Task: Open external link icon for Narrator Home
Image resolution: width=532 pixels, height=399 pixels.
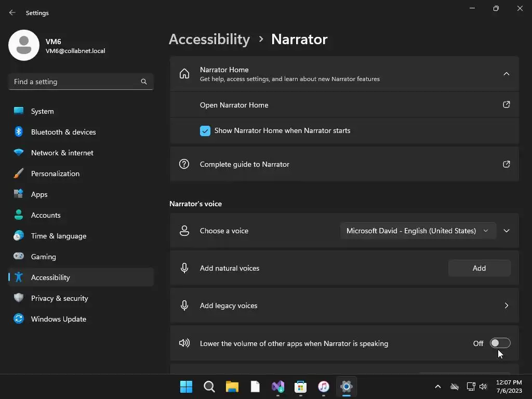Action: coord(507,104)
